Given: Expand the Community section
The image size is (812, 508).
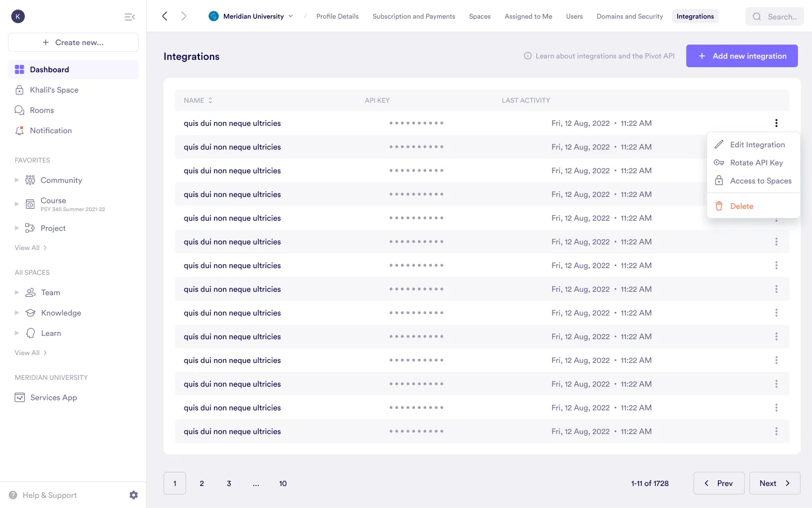Looking at the screenshot, I should coord(16,180).
